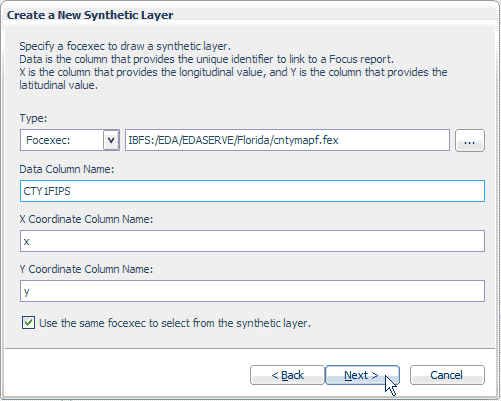Click the X Coordinate Column Name: label
The image size is (501, 401).
[x=86, y=219]
